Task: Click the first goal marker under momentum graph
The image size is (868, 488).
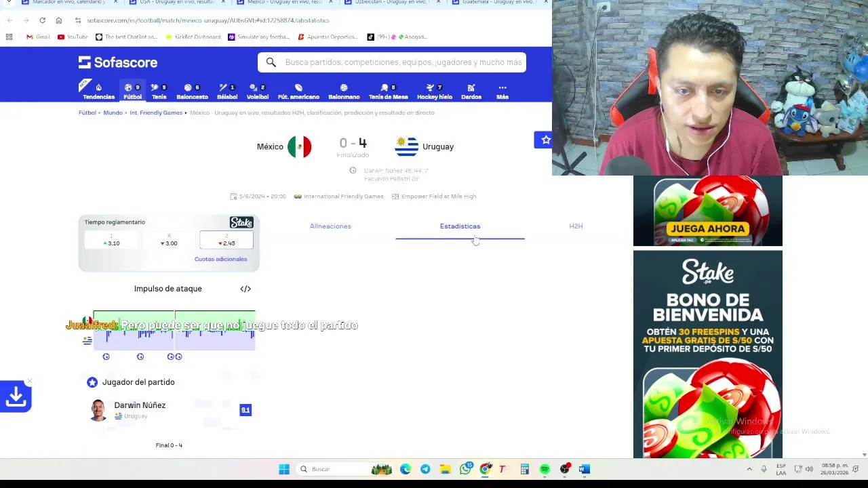Action: point(106,357)
